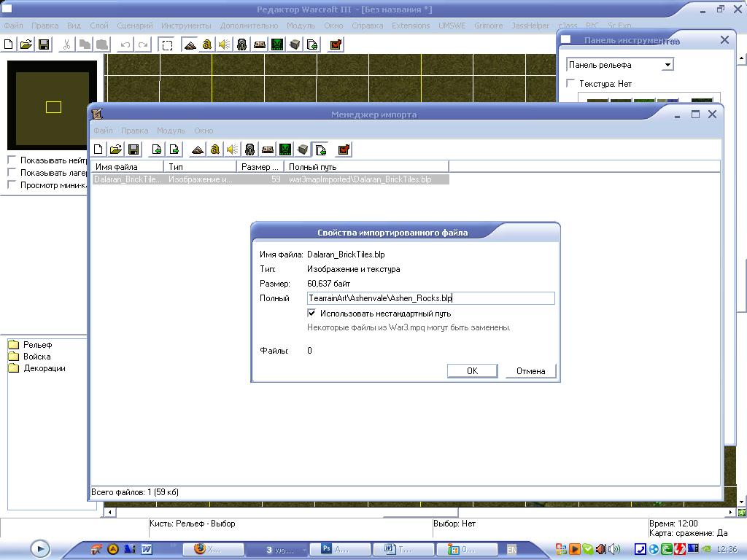Open Grimoire menu in main editor
This screenshot has height=560, width=747.
click(488, 26)
